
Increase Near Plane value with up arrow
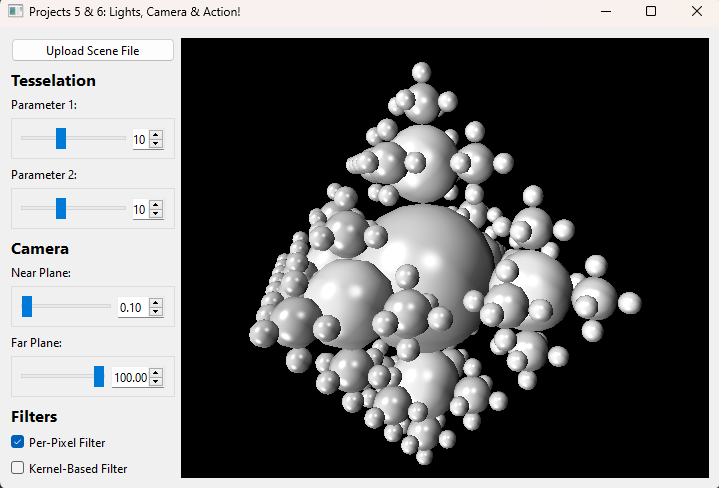pos(156,303)
